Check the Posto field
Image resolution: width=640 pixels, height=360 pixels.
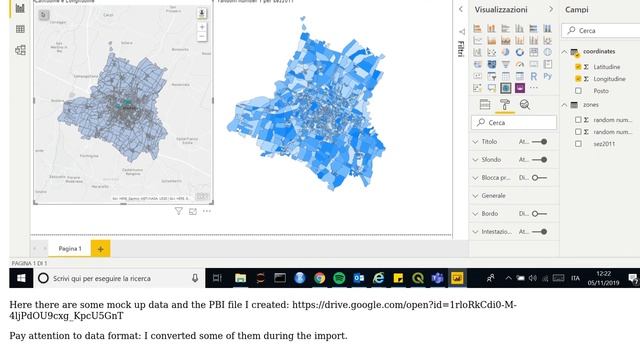pyautogui.click(x=578, y=91)
